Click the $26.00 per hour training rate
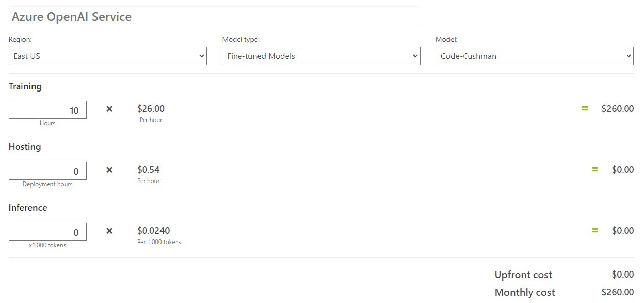 coord(151,109)
